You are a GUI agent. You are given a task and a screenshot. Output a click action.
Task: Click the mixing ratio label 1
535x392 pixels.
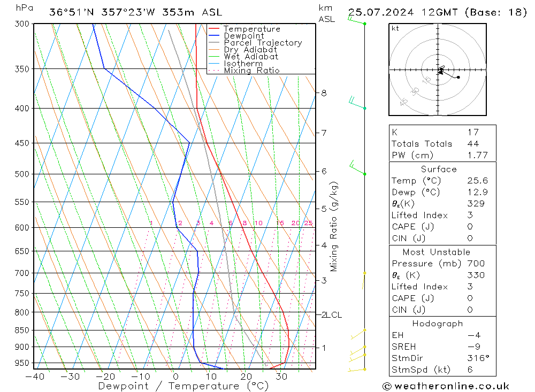pos(151,223)
